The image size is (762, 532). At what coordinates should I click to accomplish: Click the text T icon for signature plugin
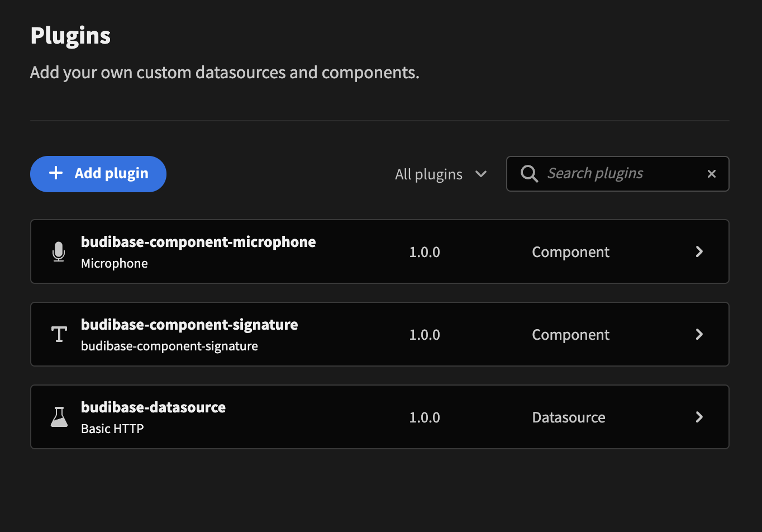click(59, 335)
